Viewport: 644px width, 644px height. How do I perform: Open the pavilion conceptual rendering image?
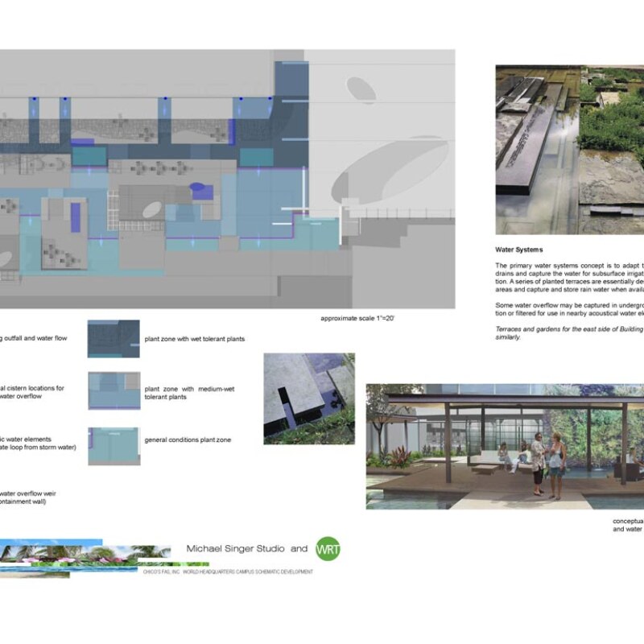(x=505, y=447)
